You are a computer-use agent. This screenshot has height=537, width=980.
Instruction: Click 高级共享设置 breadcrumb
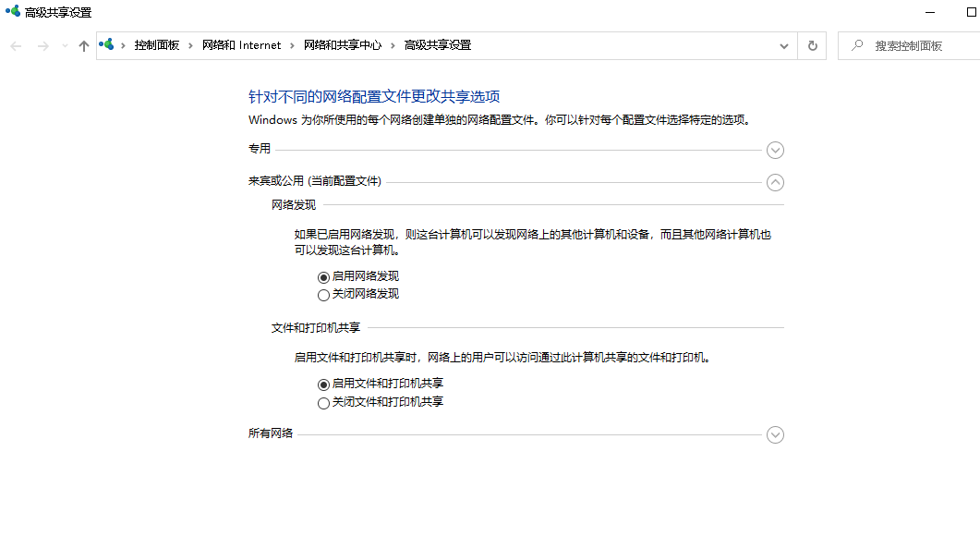(x=438, y=45)
